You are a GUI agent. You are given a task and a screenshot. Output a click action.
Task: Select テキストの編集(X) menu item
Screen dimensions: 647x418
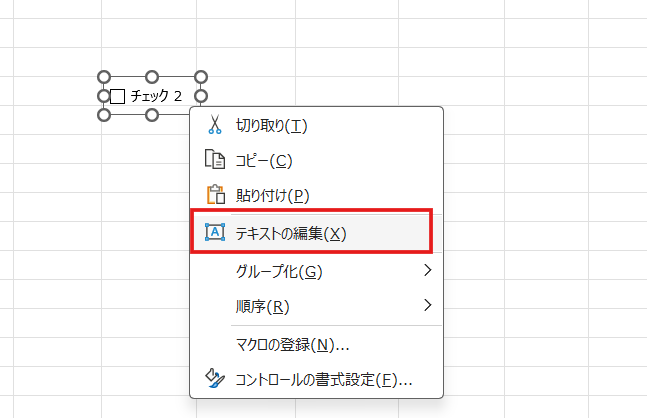[x=290, y=233]
